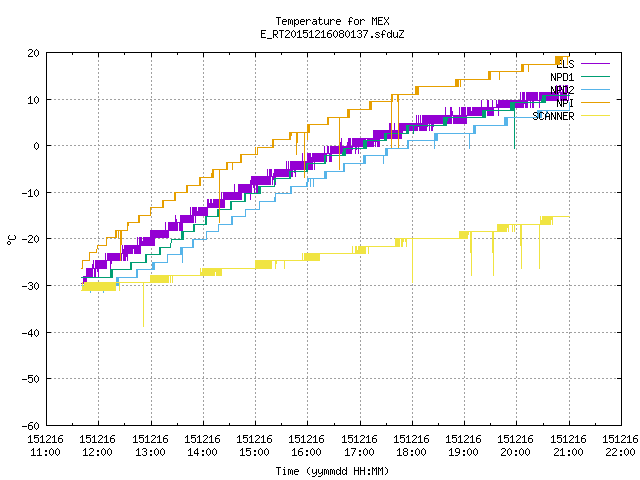This screenshot has width=640, height=480.
Task: Click the y-axis tick value -40
Action: [x=31, y=333]
